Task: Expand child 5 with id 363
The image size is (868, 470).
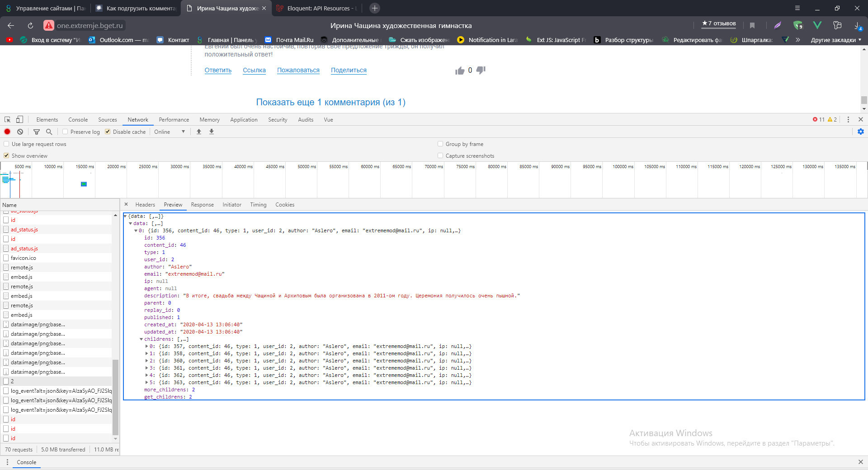Action: pos(146,382)
